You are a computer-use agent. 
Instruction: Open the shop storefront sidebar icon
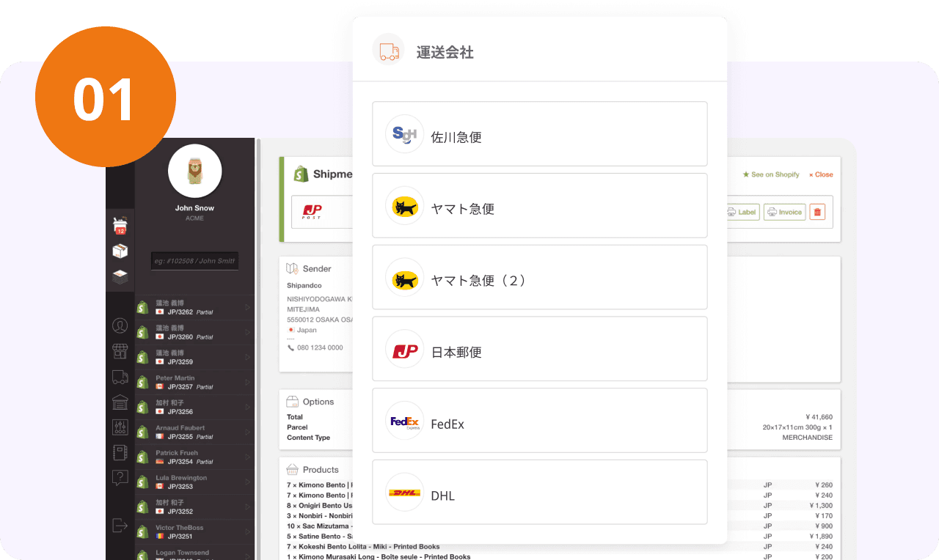tap(120, 351)
